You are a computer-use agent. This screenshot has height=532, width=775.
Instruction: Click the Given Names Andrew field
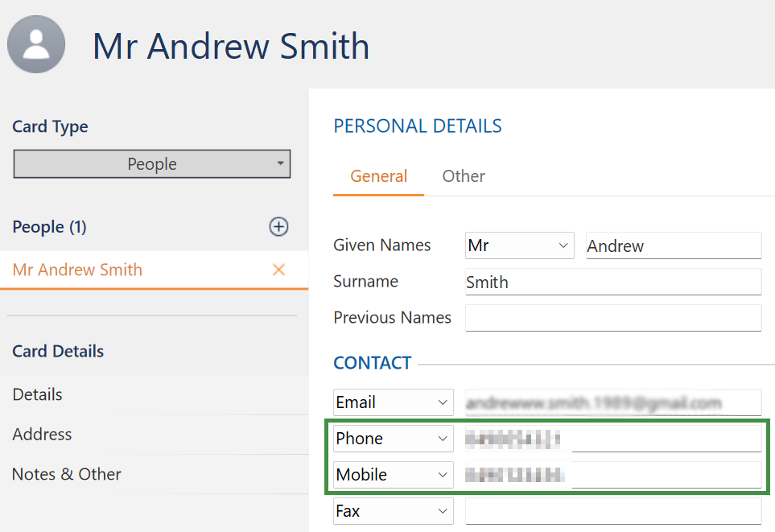pyautogui.click(x=673, y=245)
